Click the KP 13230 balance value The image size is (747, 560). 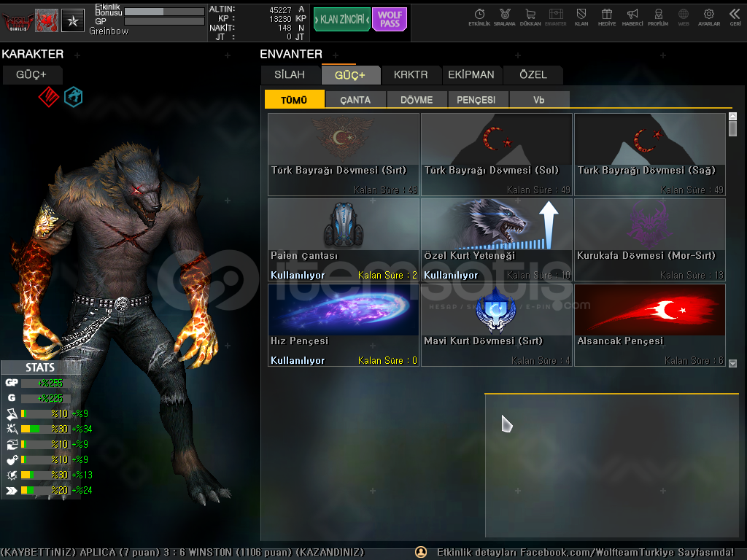click(x=280, y=19)
